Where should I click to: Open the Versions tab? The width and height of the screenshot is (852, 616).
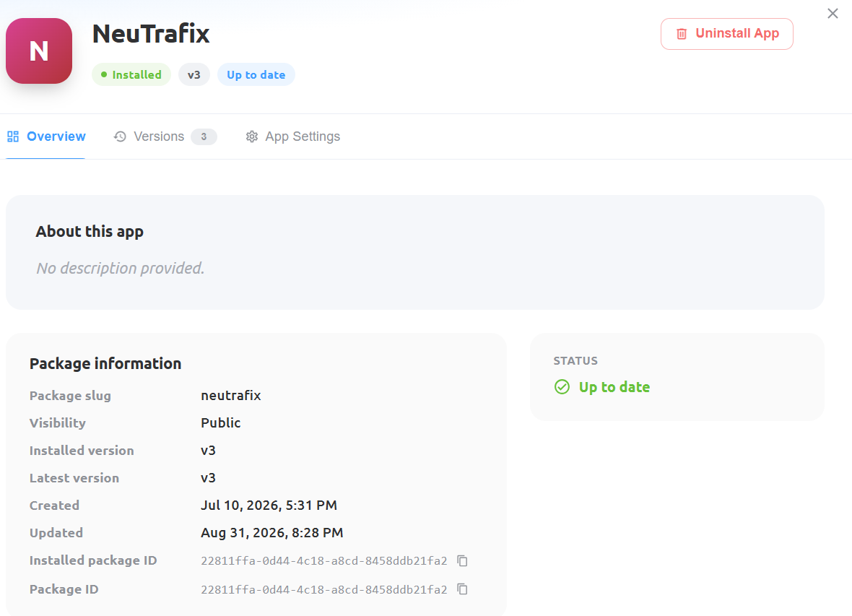click(x=165, y=136)
